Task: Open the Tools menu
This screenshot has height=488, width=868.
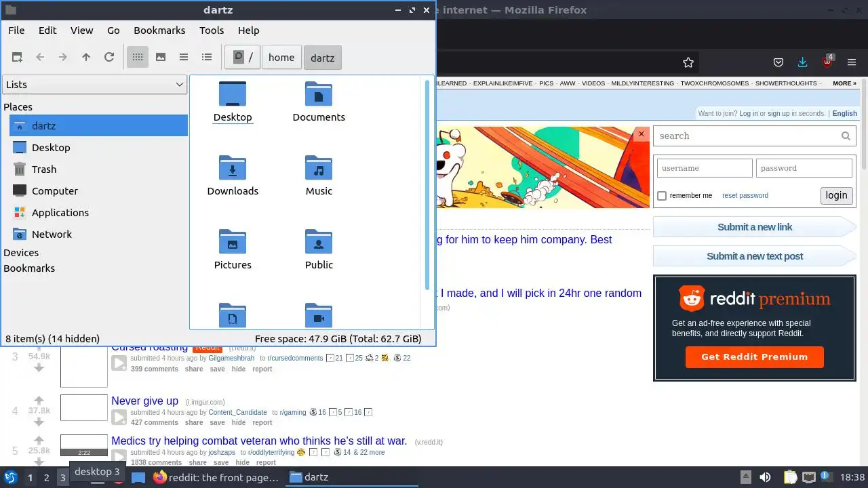Action: pos(212,30)
